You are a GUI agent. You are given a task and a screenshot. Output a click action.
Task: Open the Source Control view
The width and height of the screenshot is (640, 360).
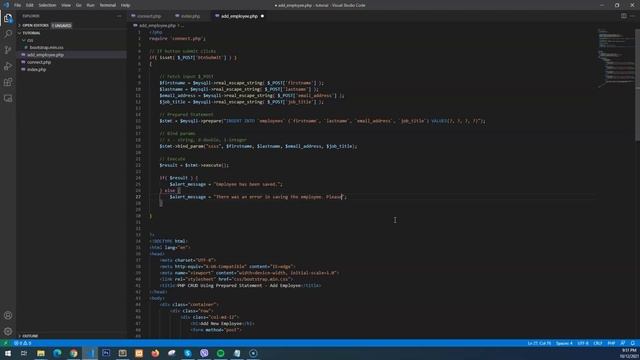[8, 50]
